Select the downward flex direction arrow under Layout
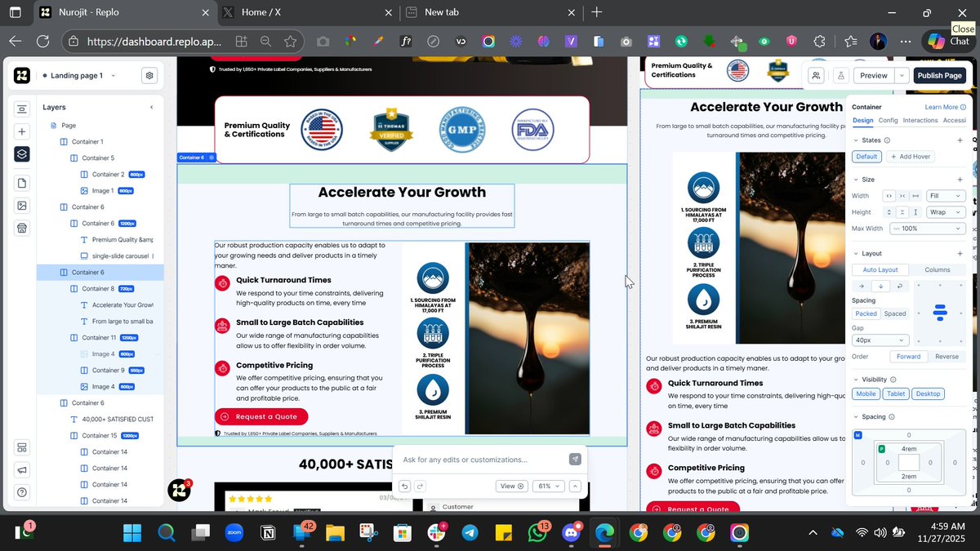The width and height of the screenshot is (980, 551). (880, 286)
